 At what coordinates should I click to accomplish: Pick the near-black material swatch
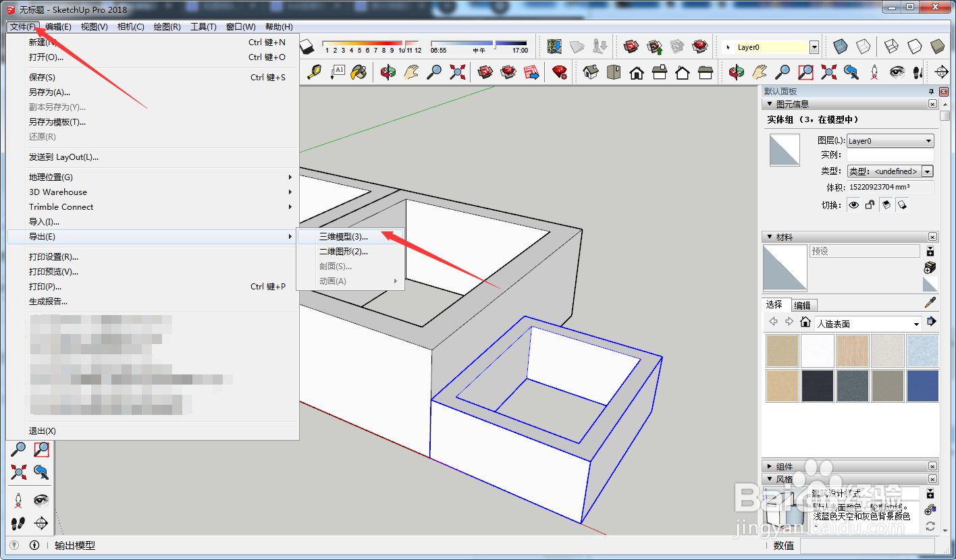[x=817, y=386]
